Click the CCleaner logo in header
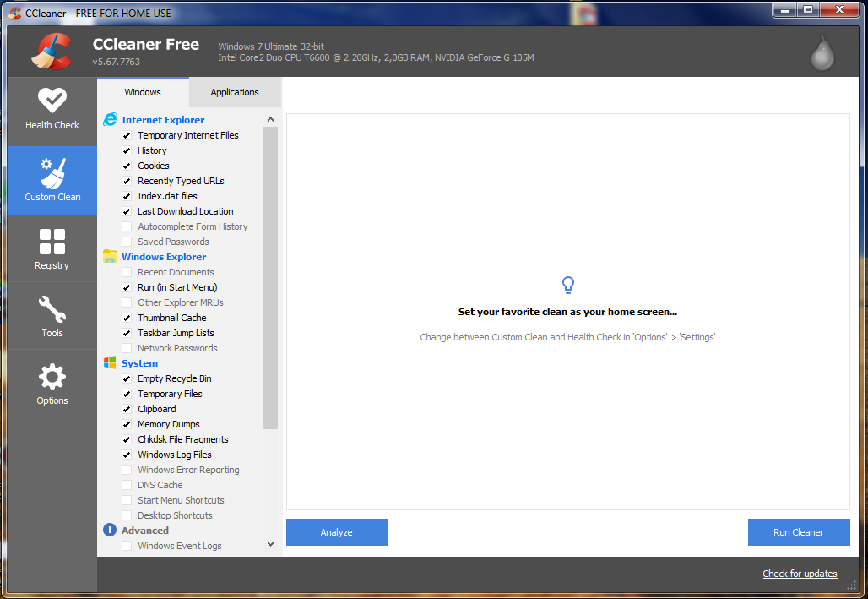The width and height of the screenshot is (868, 599). (52, 51)
